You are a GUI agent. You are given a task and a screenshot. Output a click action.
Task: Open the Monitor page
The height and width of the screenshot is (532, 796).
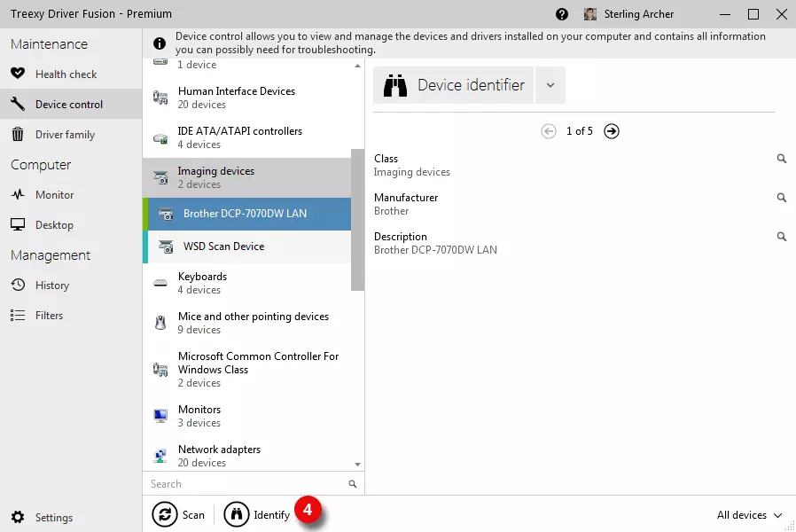tap(71, 194)
